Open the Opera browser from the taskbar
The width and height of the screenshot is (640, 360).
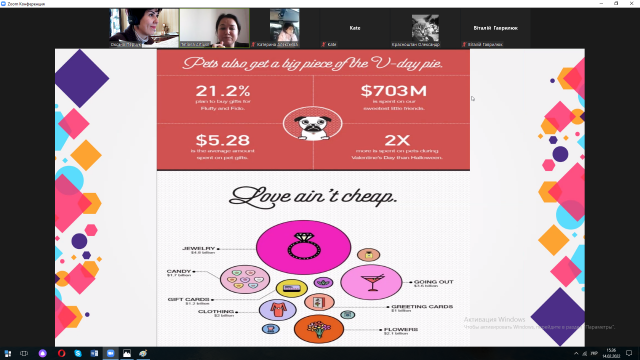(61, 353)
